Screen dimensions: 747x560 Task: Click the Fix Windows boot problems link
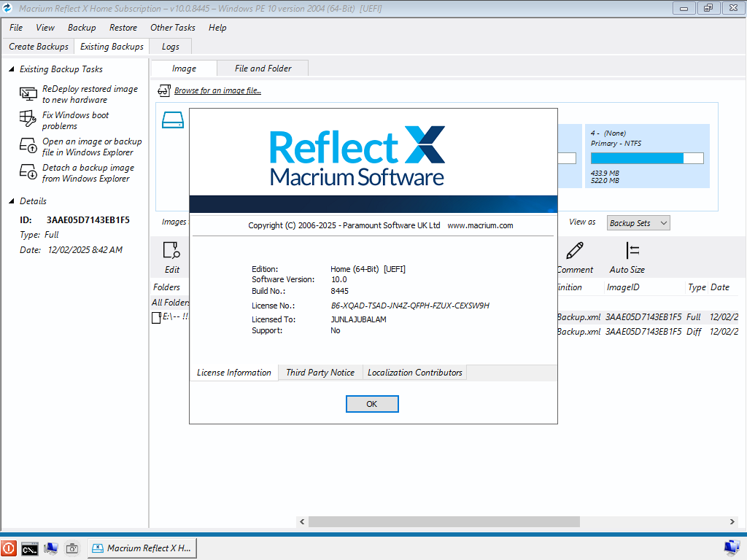click(x=75, y=120)
